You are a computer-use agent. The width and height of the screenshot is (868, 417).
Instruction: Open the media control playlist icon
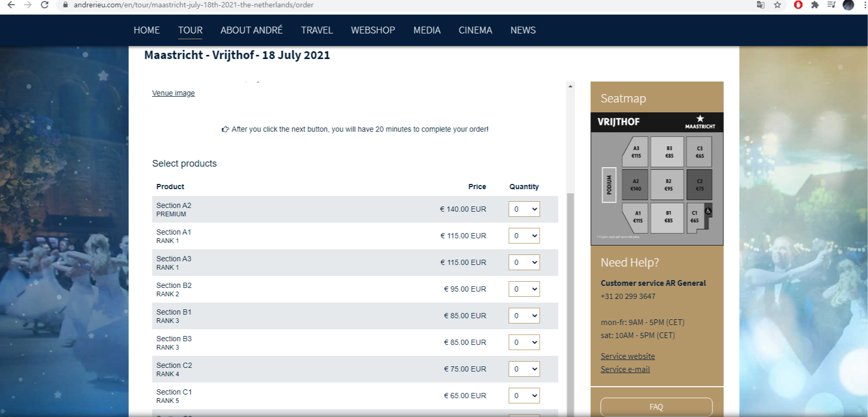(831, 5)
